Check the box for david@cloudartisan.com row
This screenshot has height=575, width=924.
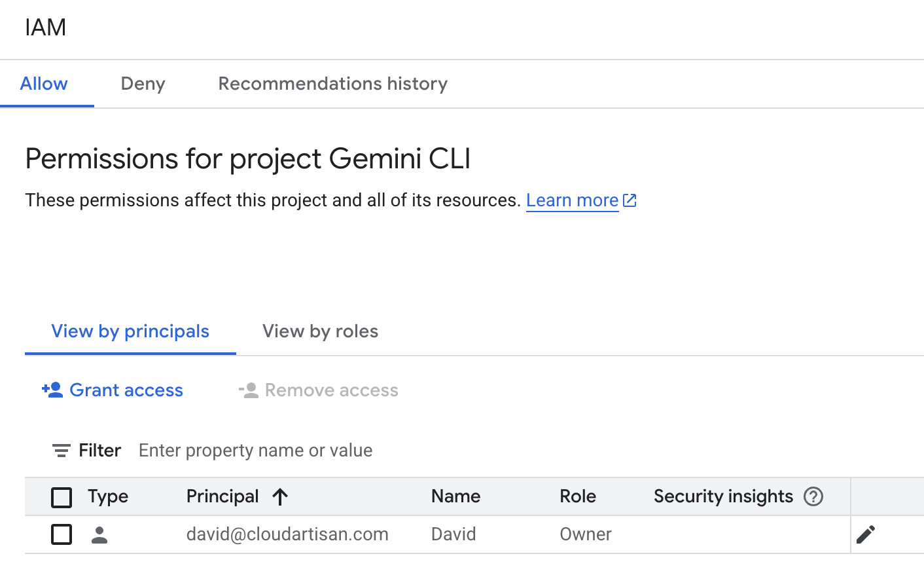click(x=62, y=534)
